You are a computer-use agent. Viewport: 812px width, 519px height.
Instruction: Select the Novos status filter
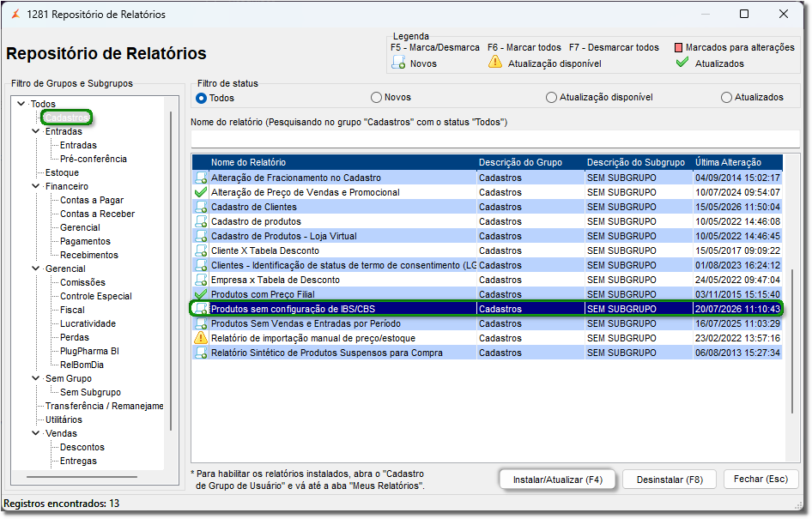[376, 97]
